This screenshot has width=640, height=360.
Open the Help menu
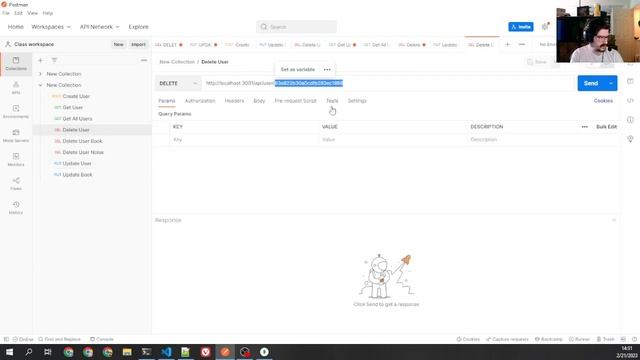pos(48,13)
